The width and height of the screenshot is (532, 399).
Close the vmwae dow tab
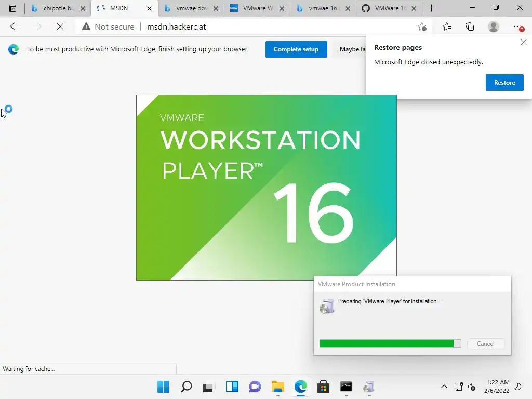click(x=216, y=8)
